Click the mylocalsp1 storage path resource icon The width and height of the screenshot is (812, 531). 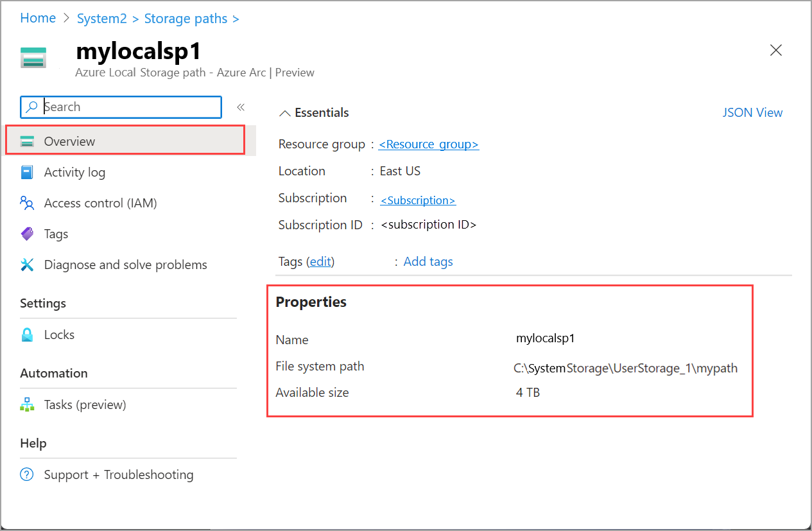point(33,57)
